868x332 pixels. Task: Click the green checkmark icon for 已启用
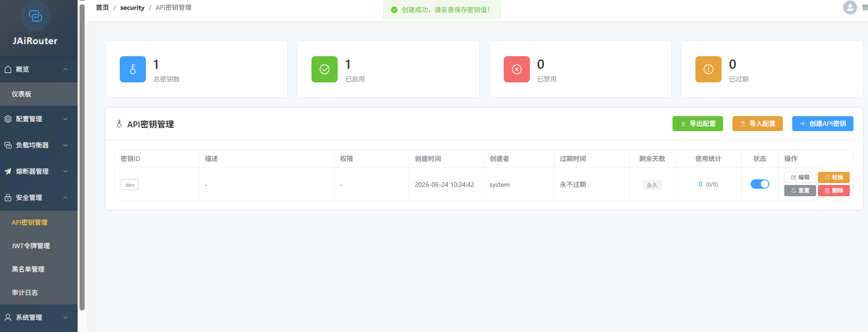325,69
